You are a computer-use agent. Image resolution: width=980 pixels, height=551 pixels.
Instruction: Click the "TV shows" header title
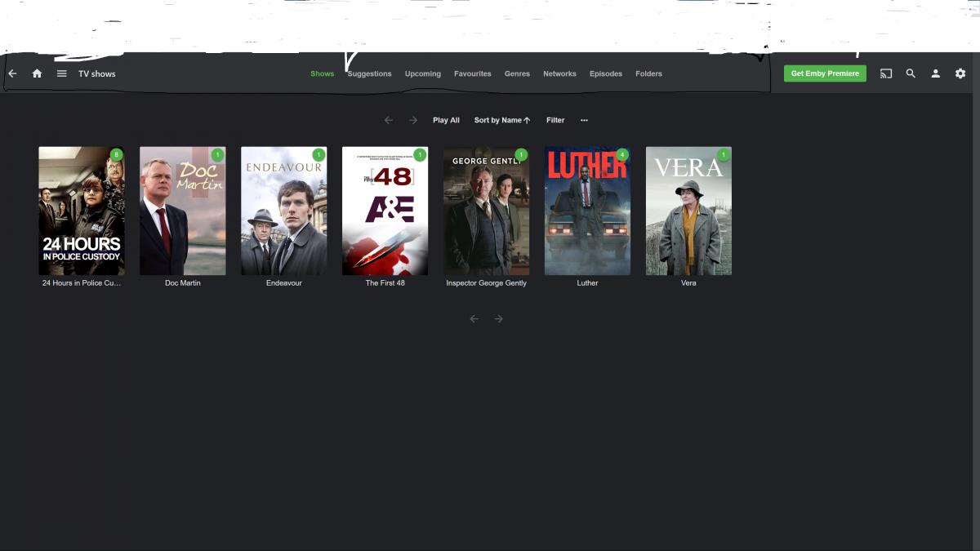point(97,73)
